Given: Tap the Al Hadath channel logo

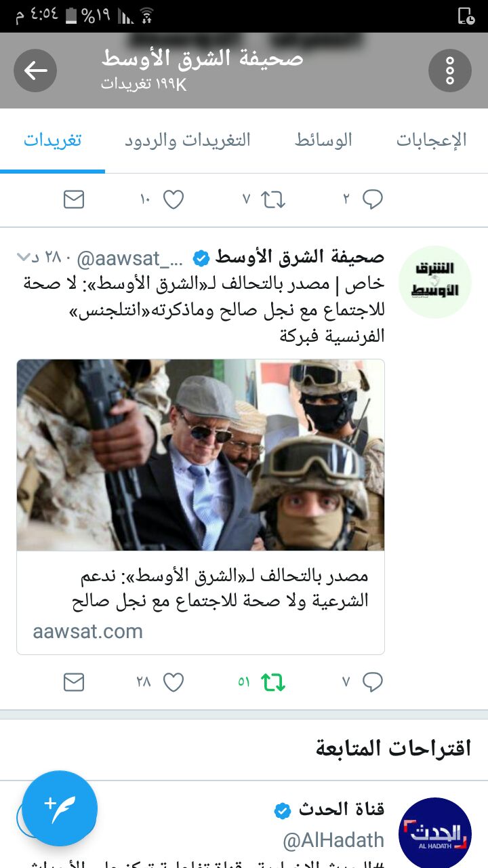Looking at the screenshot, I should (x=435, y=834).
